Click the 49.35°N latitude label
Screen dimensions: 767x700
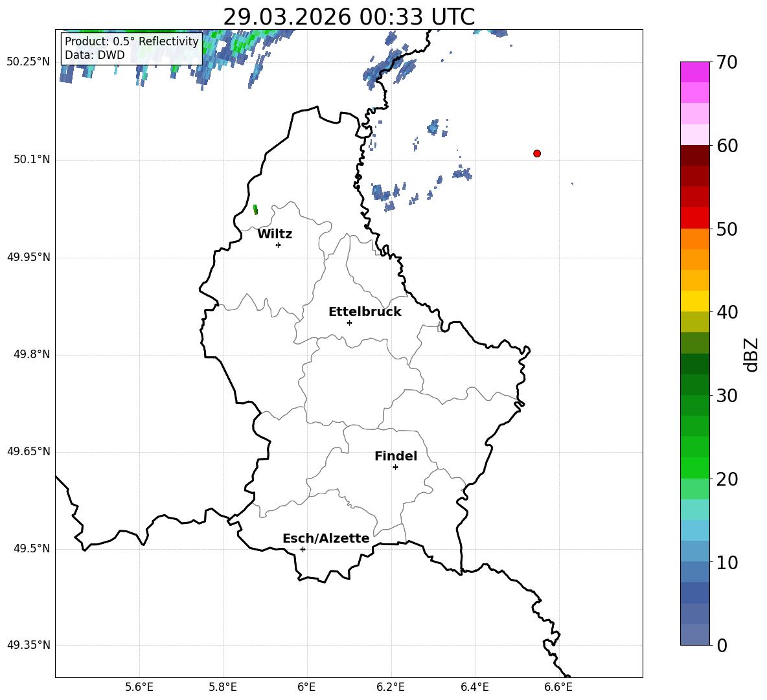coord(29,645)
